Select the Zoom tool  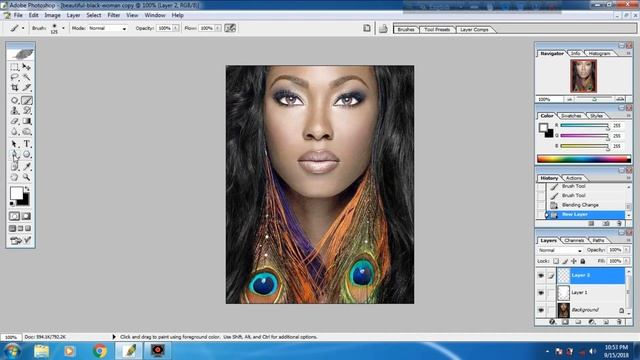[x=27, y=177]
